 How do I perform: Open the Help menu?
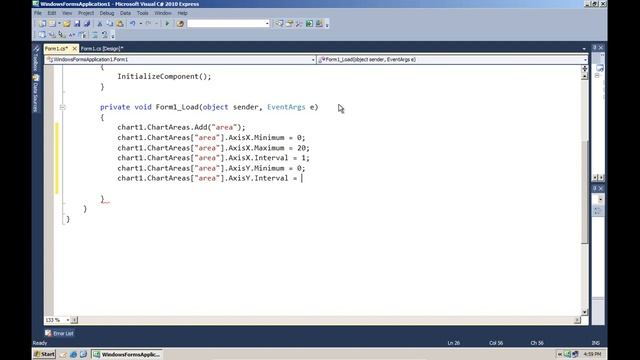coord(182,13)
